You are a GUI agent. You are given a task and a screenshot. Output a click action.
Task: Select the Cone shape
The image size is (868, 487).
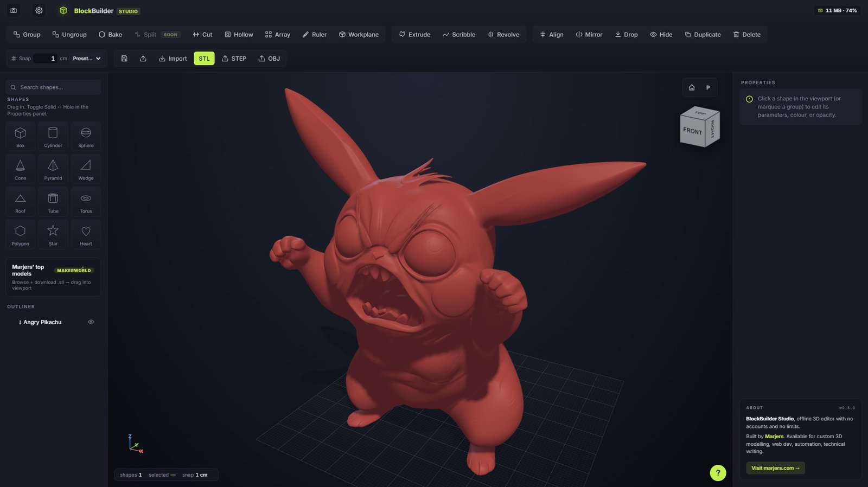pos(20,169)
